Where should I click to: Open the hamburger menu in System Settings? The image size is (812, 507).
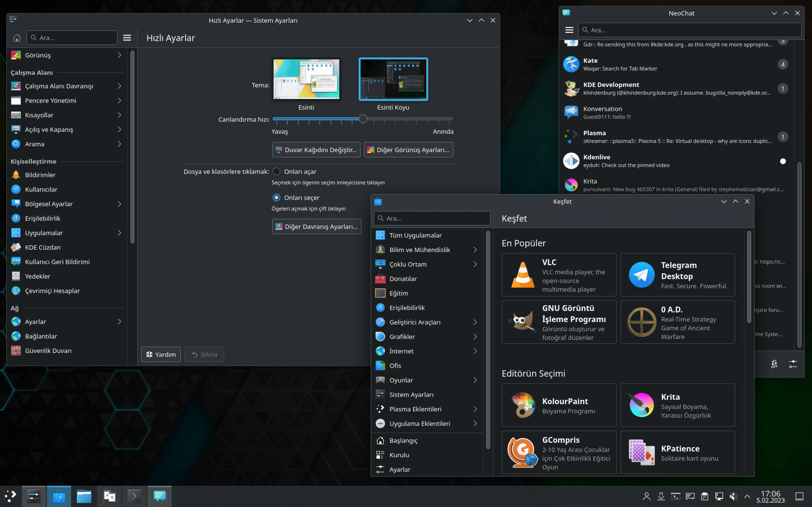pyautogui.click(x=127, y=38)
